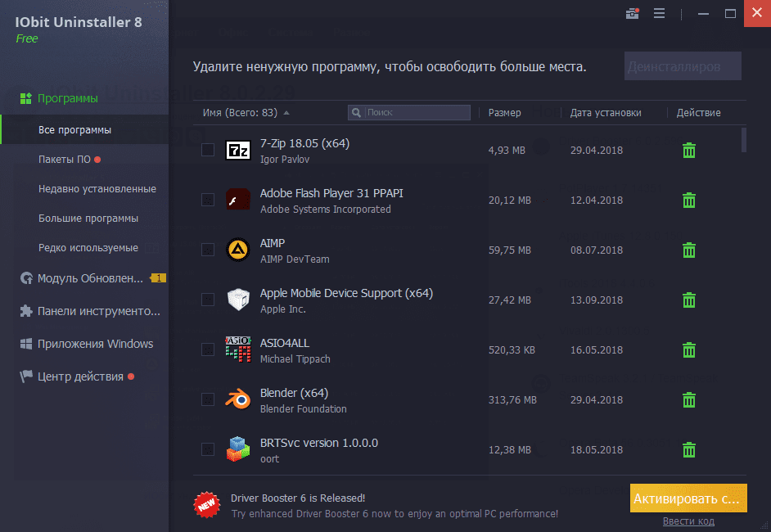771x532 pixels.
Task: Click the search magnifier icon
Action: click(357, 113)
